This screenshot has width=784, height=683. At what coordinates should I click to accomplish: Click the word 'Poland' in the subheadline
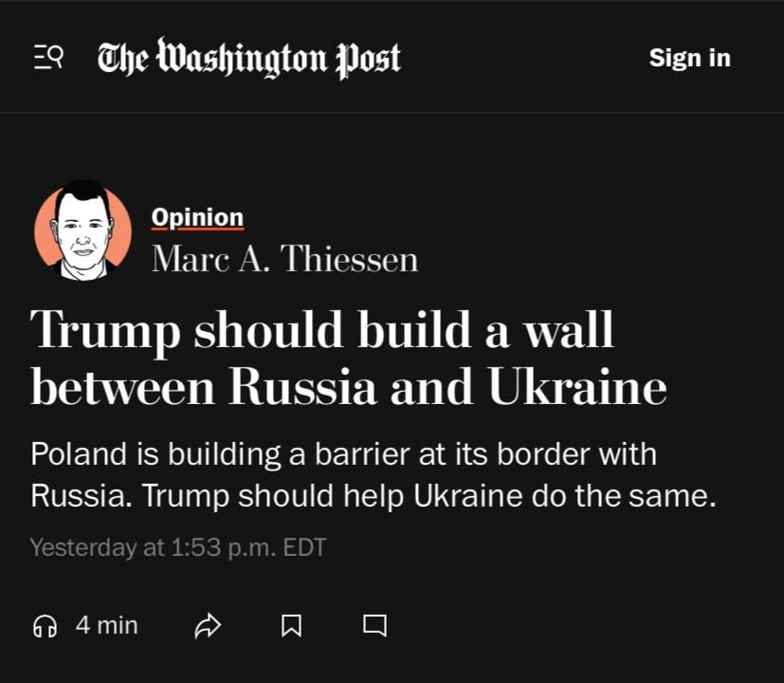[81, 453]
